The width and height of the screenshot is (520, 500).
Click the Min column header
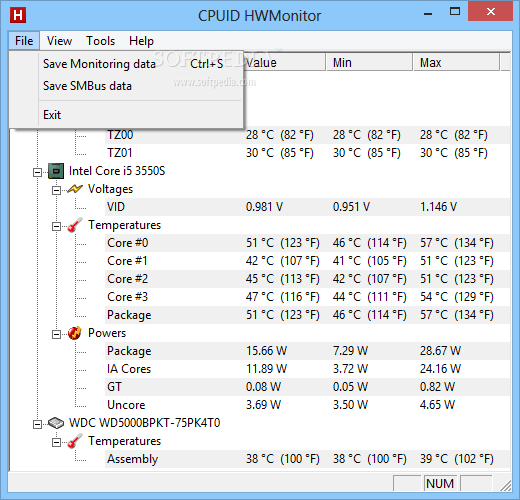369,62
